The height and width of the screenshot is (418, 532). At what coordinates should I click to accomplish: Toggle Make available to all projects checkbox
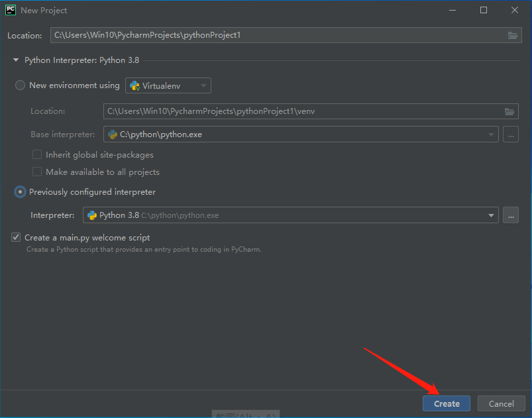37,172
